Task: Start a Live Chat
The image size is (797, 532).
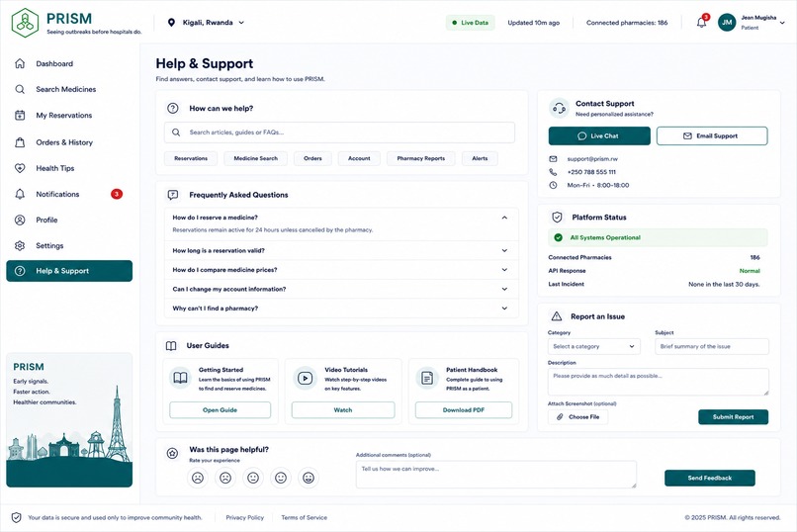Action: [x=599, y=136]
